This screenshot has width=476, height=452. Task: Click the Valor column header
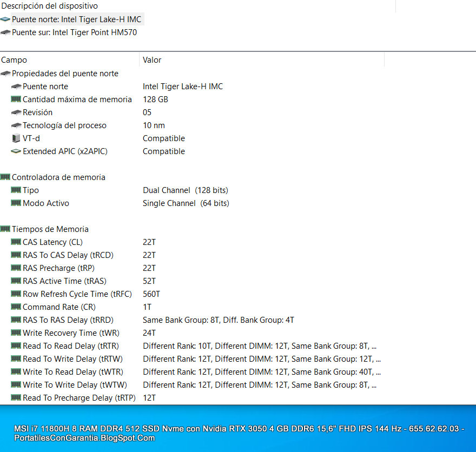coord(262,60)
